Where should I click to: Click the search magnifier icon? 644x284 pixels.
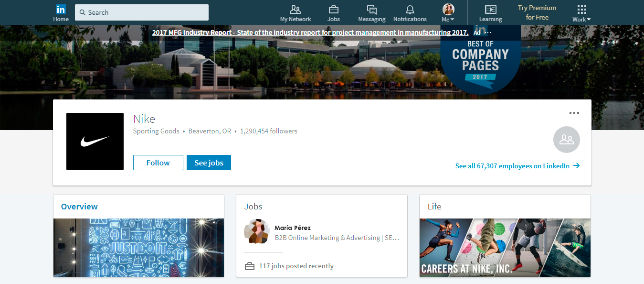click(83, 12)
